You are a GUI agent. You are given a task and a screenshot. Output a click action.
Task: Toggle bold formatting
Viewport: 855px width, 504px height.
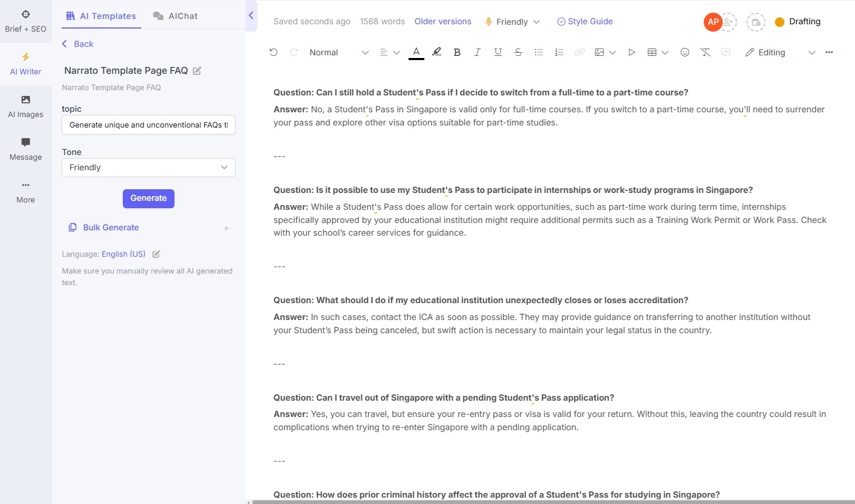click(x=457, y=52)
